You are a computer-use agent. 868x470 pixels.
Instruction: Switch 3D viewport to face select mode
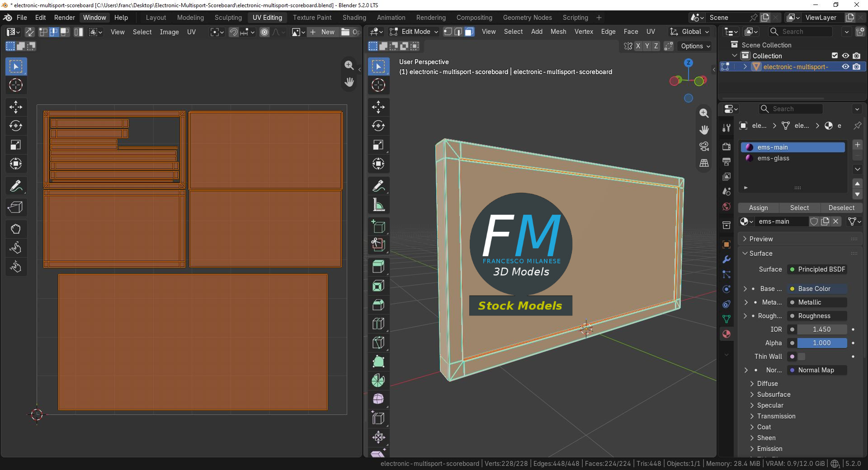469,32
